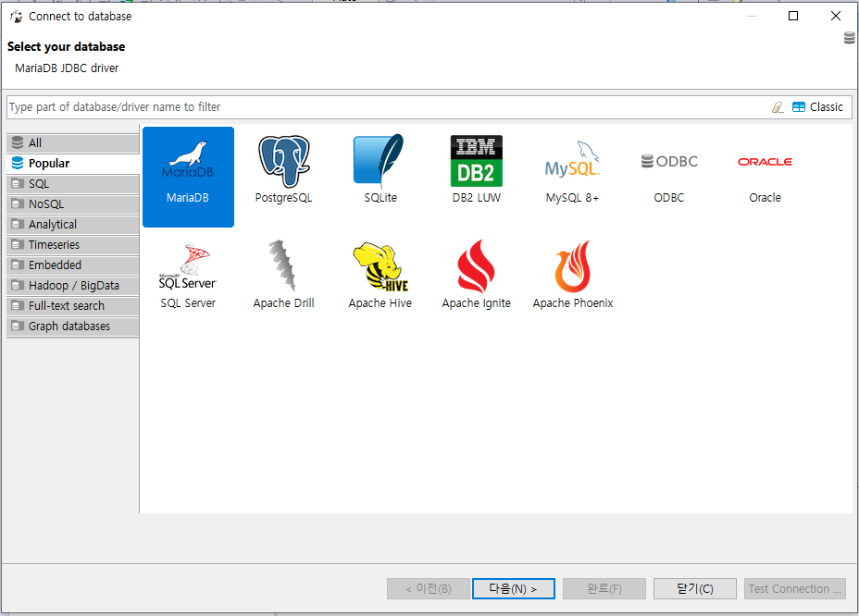The width and height of the screenshot is (859, 616).
Task: Pick the Apache Ignite flame icon
Action: (476, 266)
